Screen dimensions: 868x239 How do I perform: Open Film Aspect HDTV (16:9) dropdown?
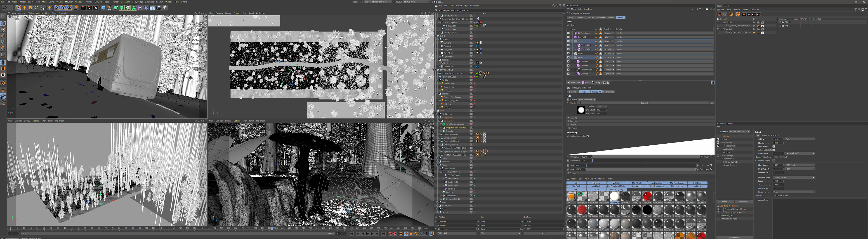(800, 165)
